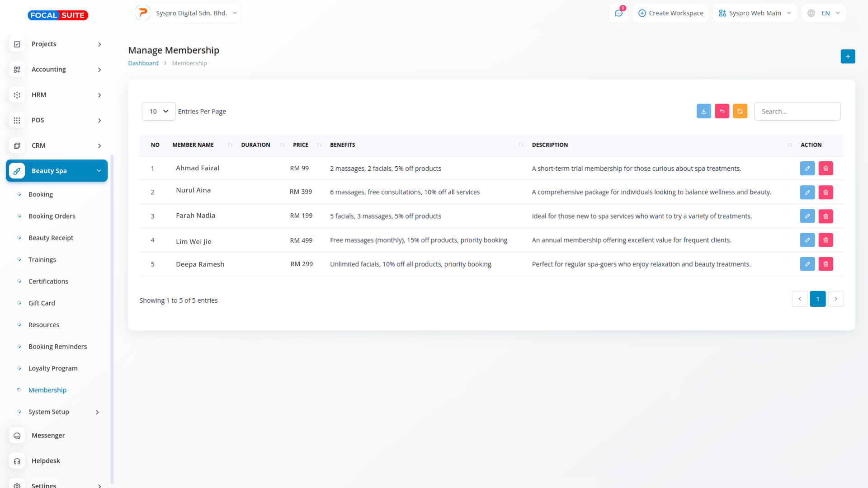The width and height of the screenshot is (868, 488).
Task: Sort table by Member Name column
Action: coord(193,145)
